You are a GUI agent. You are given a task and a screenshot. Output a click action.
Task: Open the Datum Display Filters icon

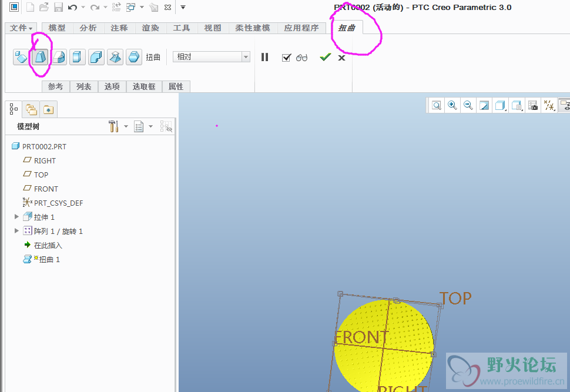click(x=549, y=105)
